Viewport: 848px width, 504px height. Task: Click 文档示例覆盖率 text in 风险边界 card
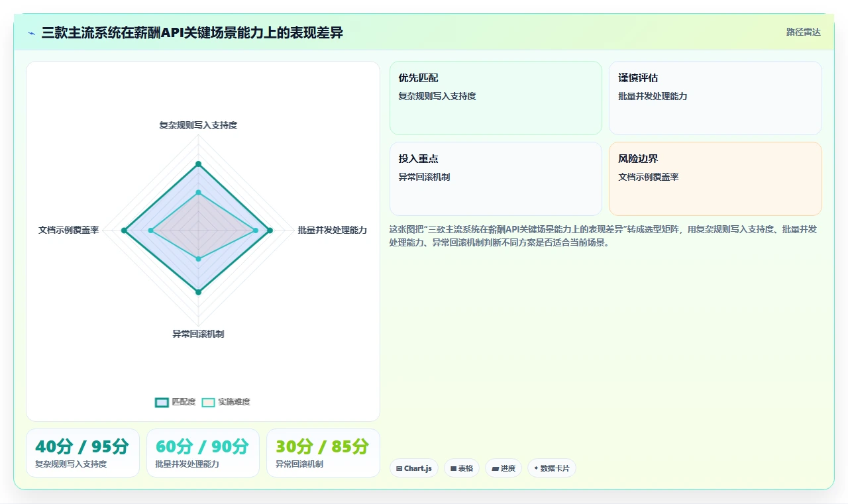click(649, 177)
